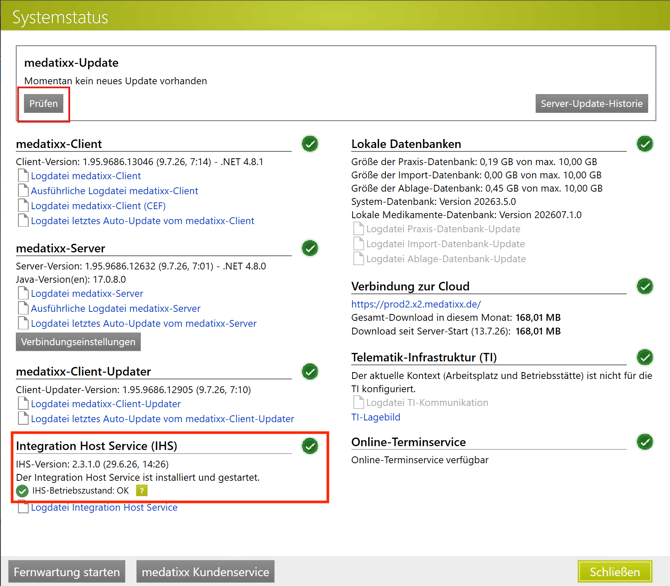The width and height of the screenshot is (670, 586).
Task: Click the medatixx-Client-Updater green status checkmark
Action: [310, 371]
